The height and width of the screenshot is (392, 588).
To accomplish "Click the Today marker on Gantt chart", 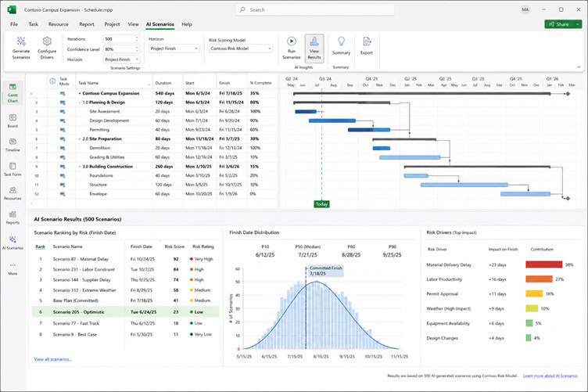I will (321, 204).
